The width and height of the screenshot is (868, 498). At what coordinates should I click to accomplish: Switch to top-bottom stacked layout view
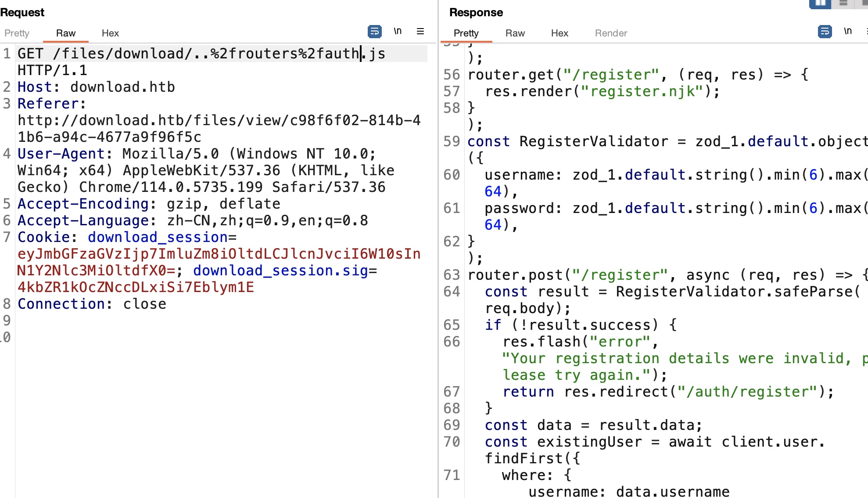[x=843, y=4]
